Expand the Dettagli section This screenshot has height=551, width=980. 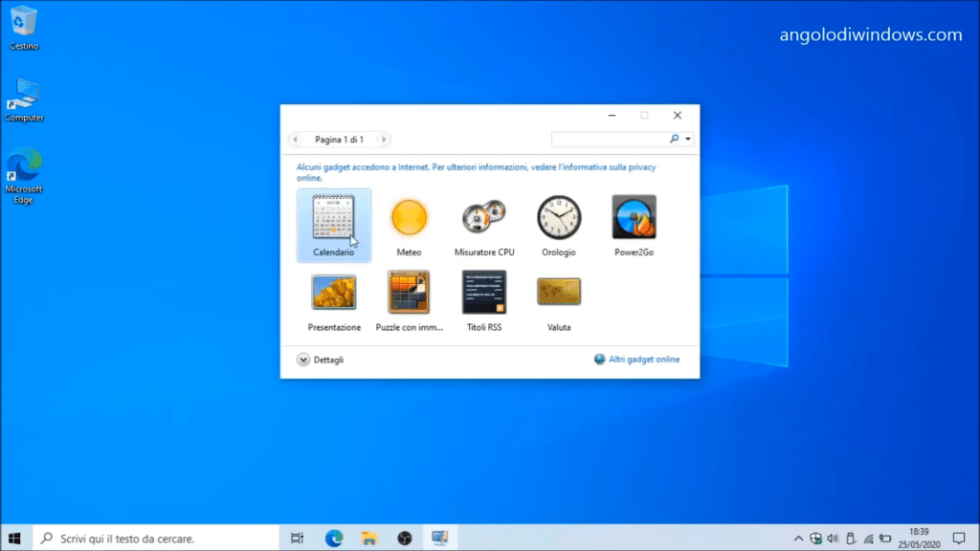tap(304, 360)
